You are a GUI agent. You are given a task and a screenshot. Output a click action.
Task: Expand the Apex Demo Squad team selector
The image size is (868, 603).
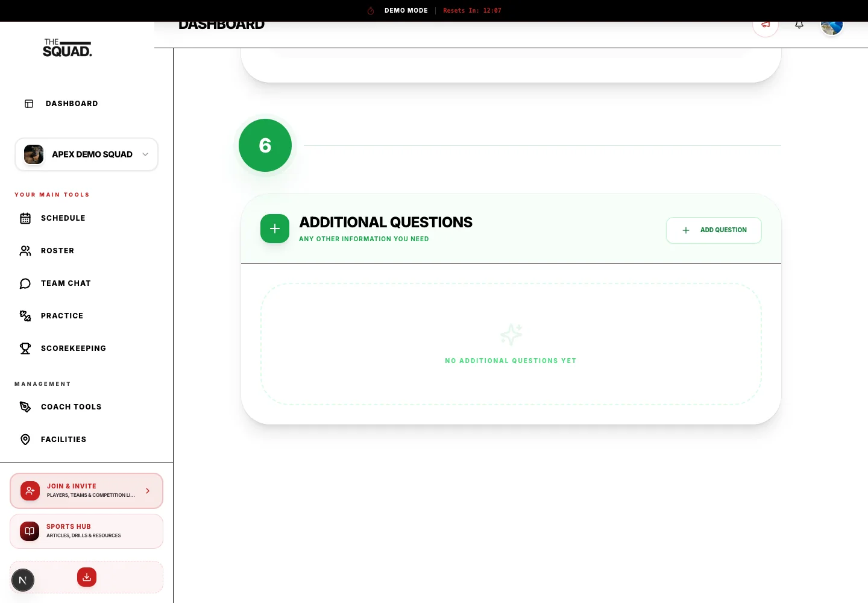click(x=86, y=154)
